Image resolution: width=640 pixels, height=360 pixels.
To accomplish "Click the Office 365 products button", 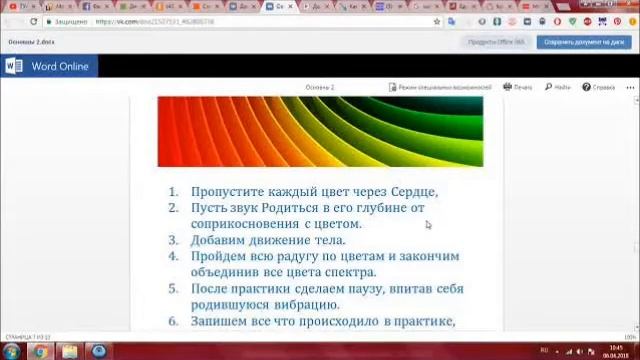I will 496,42.
